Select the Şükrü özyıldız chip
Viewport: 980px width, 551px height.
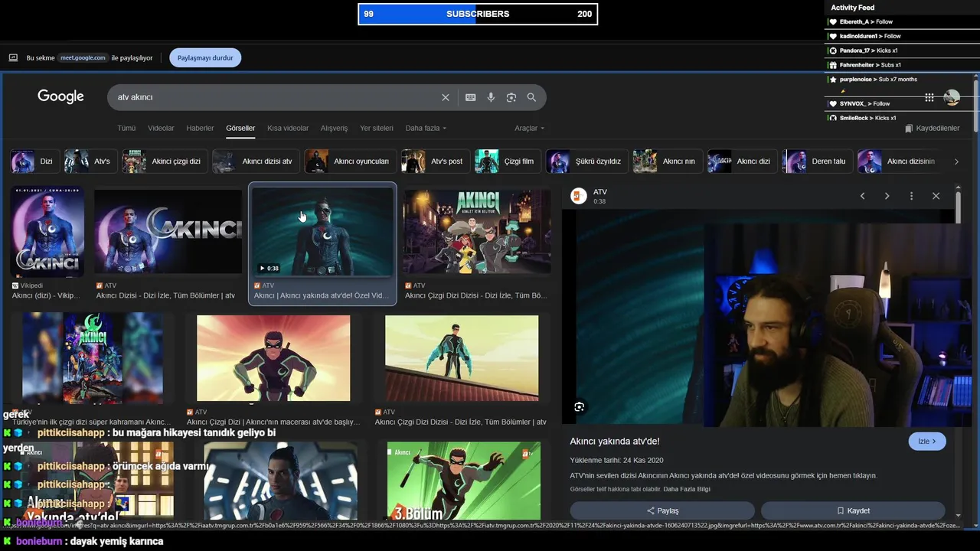(586, 161)
